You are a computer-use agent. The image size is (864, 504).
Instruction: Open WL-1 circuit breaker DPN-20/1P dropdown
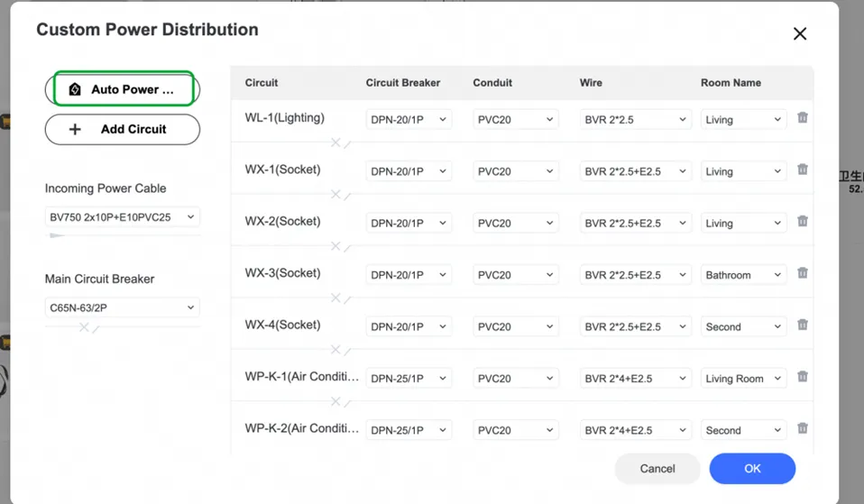pyautogui.click(x=409, y=120)
